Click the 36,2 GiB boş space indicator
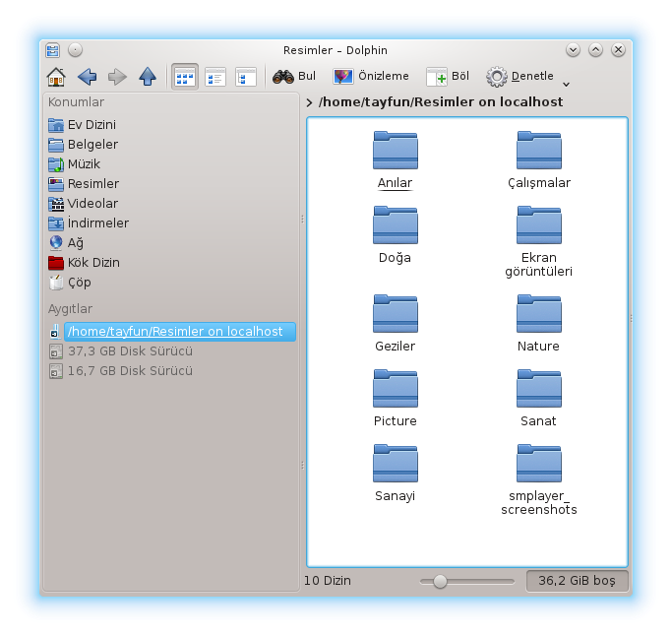The width and height of the screenshot is (672, 636). tap(577, 581)
